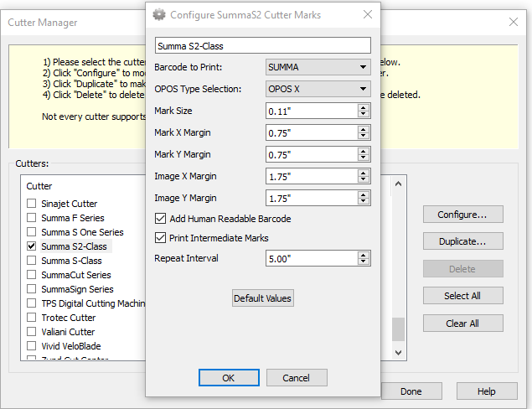
Task: Check the Valiani Cutter checkbox
Action: [x=32, y=332]
